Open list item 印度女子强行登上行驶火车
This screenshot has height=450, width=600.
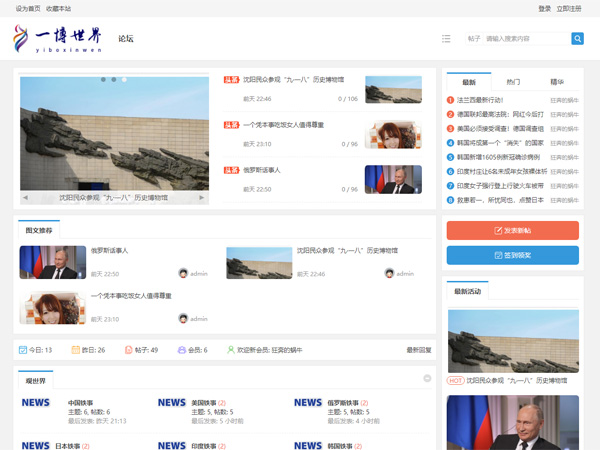(x=500, y=186)
